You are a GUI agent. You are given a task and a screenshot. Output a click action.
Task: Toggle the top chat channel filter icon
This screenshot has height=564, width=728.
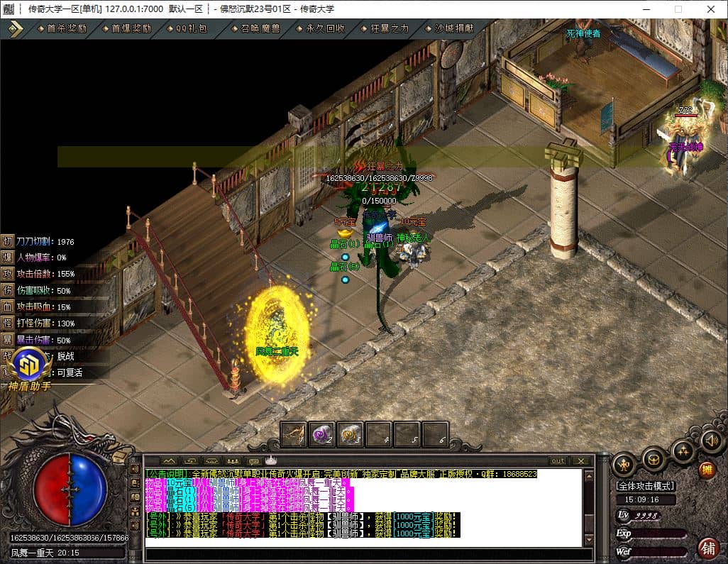136,469
